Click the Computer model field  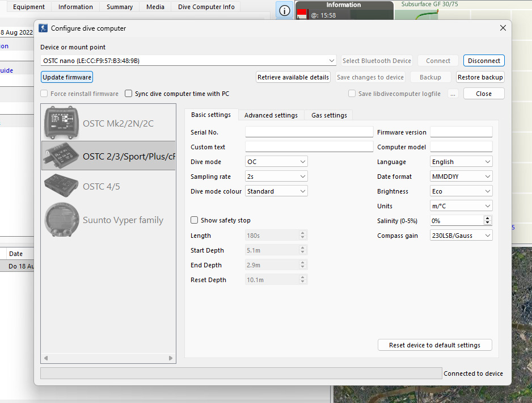tap(461, 146)
